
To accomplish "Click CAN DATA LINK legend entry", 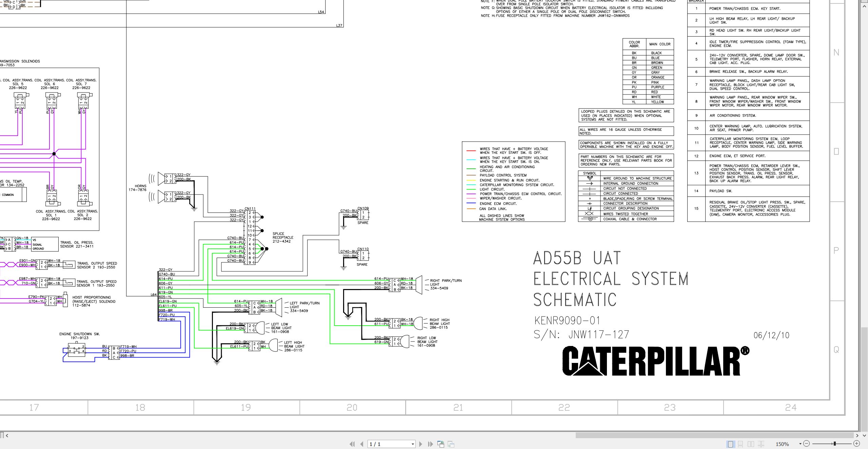I will (493, 209).
